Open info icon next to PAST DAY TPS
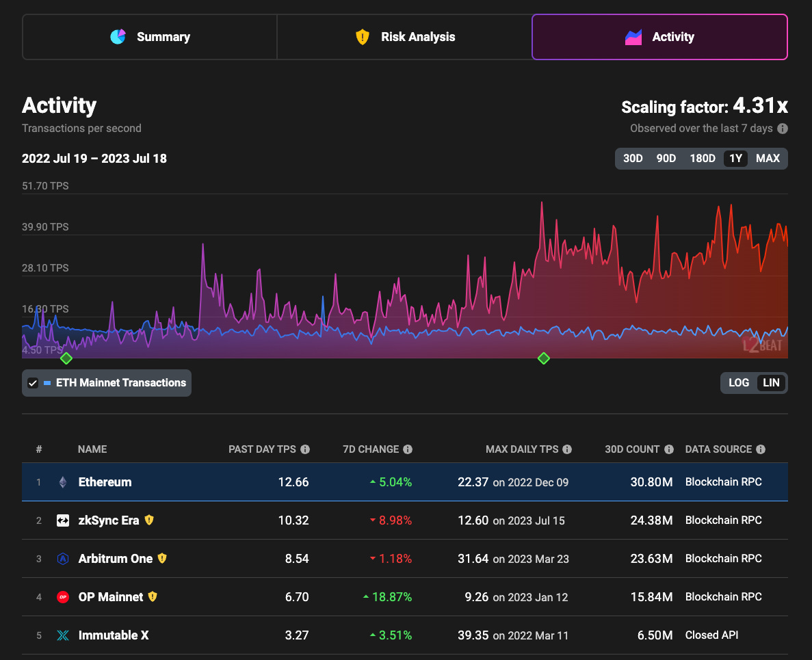 click(305, 449)
